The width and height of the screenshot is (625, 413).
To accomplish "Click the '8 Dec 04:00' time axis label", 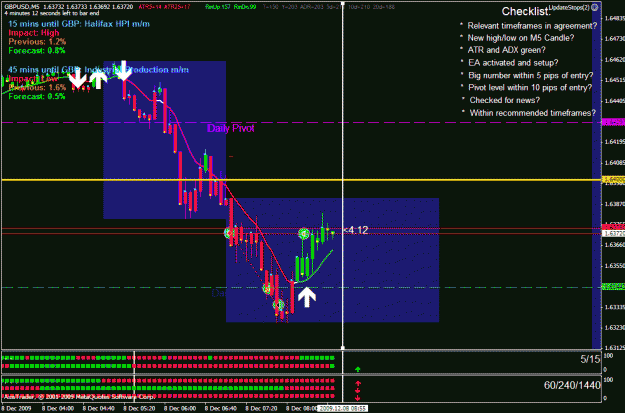I will coord(56,409).
